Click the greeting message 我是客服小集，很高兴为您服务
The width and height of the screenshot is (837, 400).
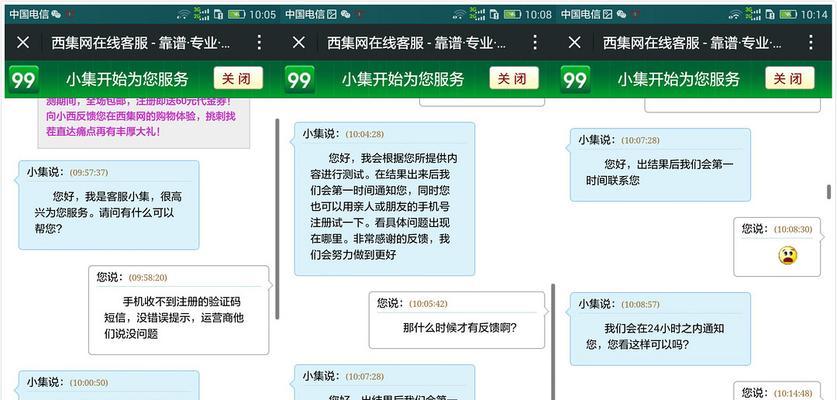(108, 213)
